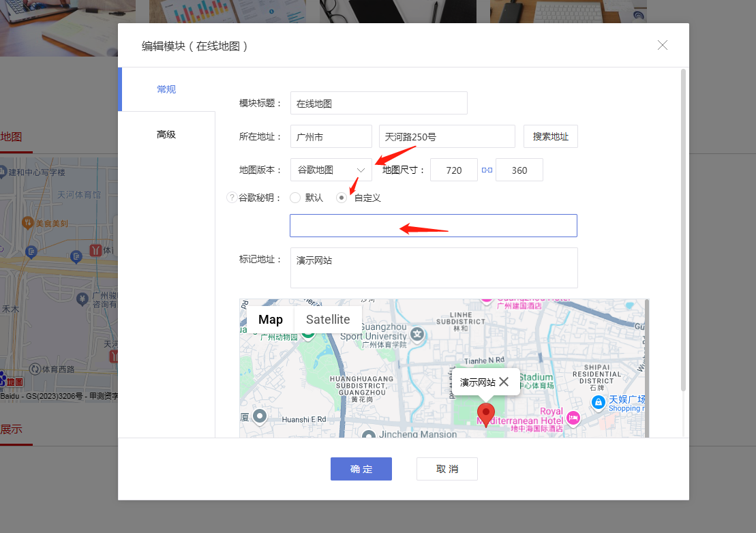Click the Royal Mediterranean Hotel pink icon

click(x=573, y=418)
